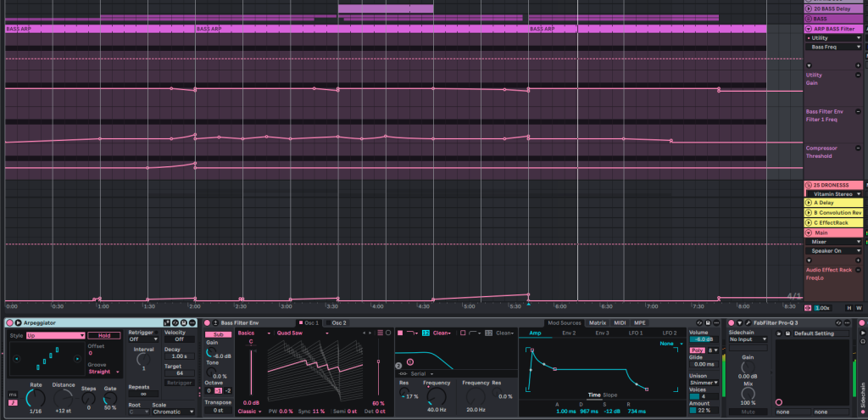Screen dimensions: 868x420
Task: Switch to the Osc 2 tab
Action: (336, 322)
